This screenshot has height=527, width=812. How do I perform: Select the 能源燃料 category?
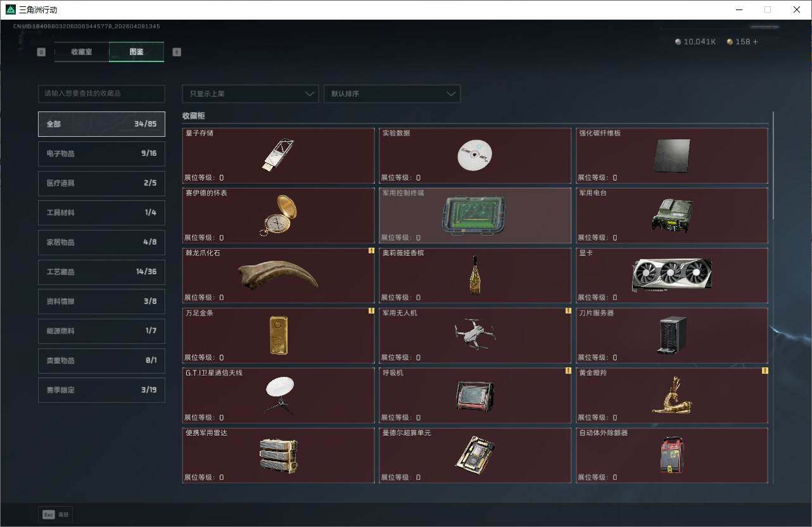point(101,331)
